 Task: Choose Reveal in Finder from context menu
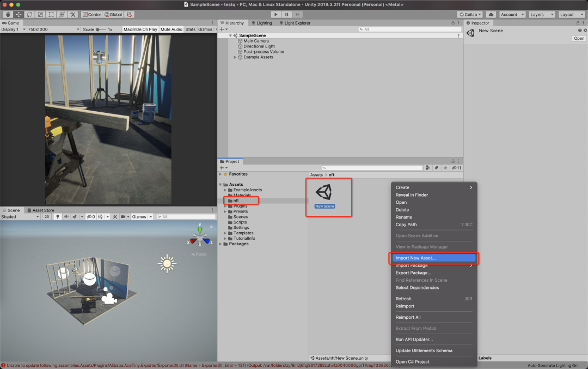[x=434, y=195]
